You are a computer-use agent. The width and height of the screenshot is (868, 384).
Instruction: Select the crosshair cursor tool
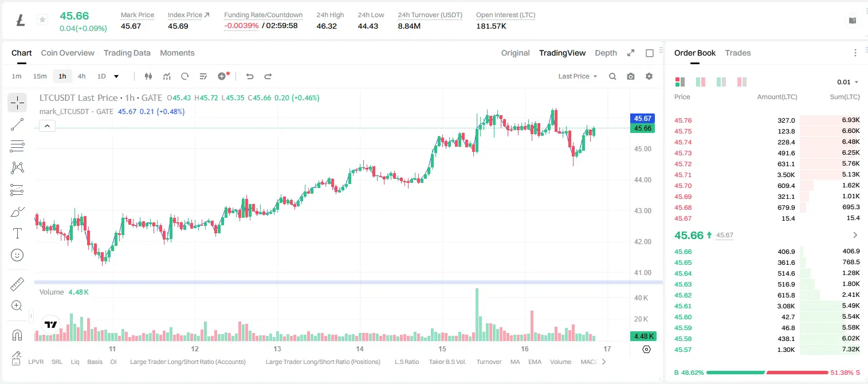pos(17,103)
